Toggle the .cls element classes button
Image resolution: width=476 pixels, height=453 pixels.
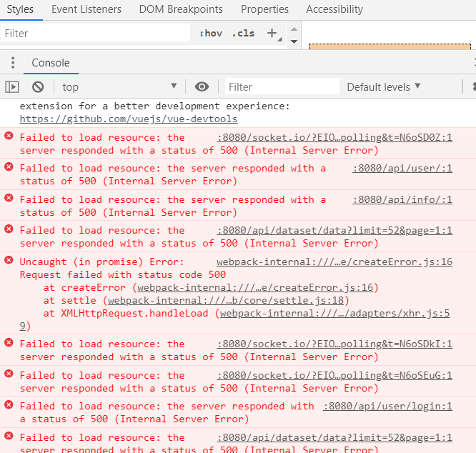coord(243,33)
